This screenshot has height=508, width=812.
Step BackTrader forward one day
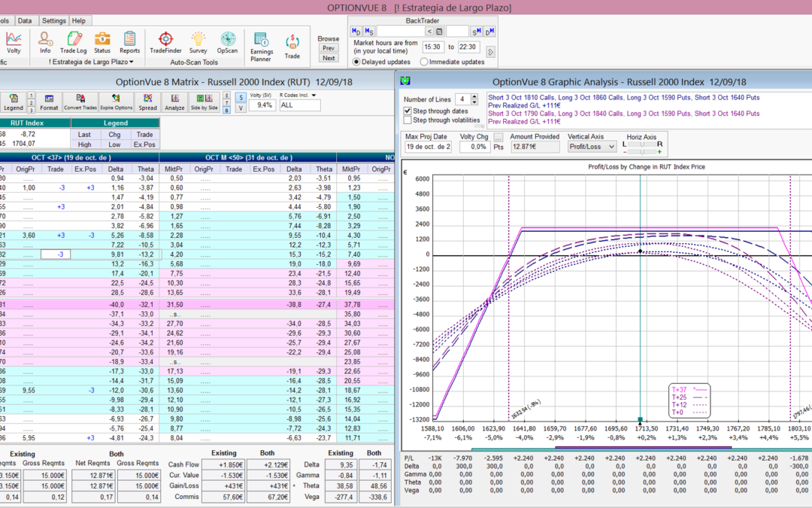point(489,32)
